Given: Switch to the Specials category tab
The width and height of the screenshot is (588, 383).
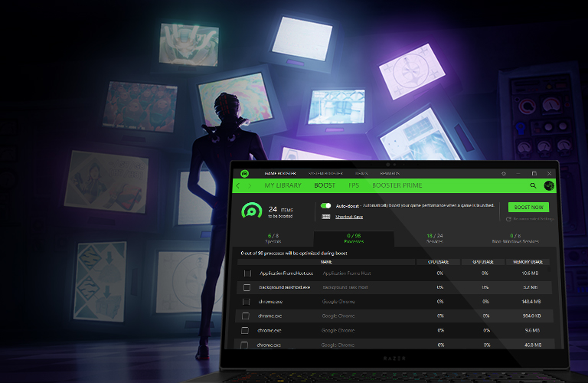Looking at the screenshot, I should coord(273,238).
